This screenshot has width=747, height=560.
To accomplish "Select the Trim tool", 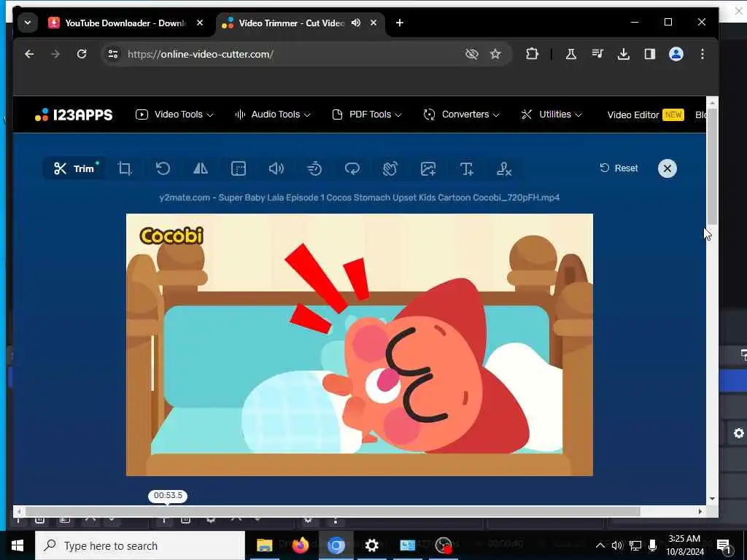I will pos(74,168).
